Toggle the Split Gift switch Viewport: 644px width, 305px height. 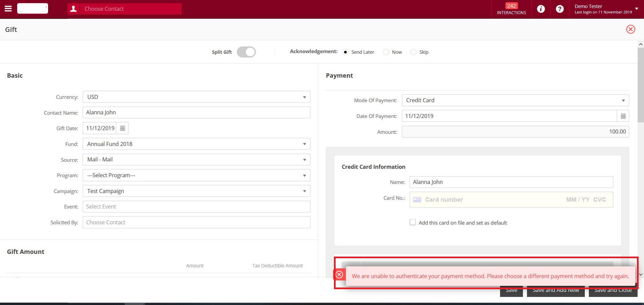(246, 52)
